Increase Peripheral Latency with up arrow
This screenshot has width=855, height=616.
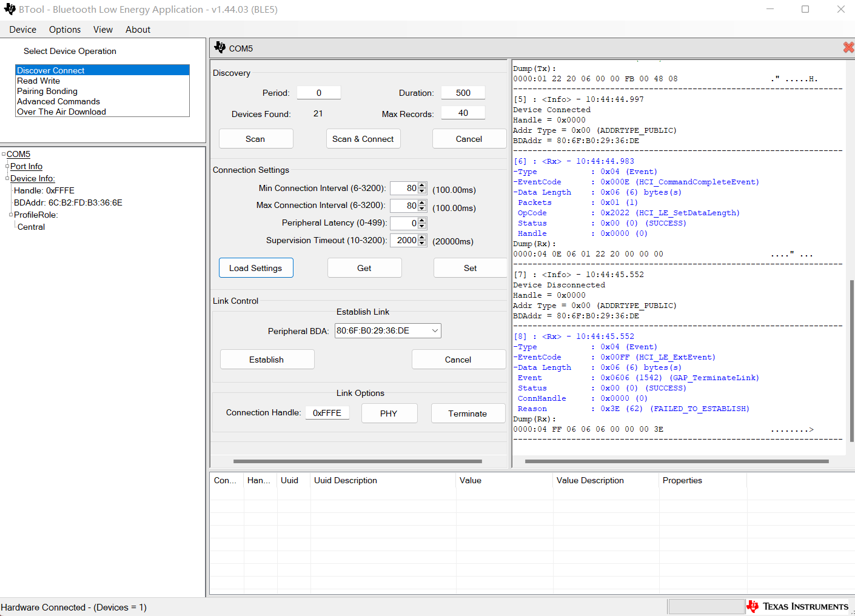422,220
